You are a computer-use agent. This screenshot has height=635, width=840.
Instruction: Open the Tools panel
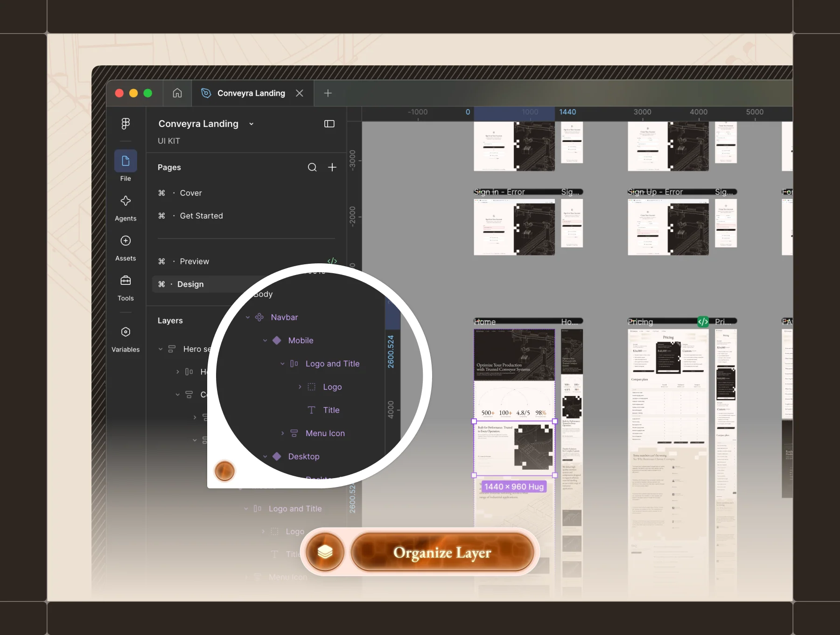126,288
